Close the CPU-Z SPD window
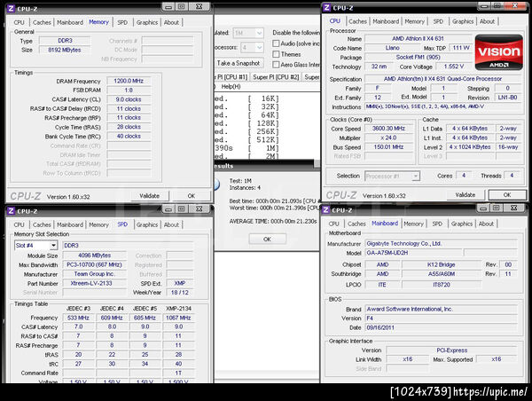 tap(199, 209)
